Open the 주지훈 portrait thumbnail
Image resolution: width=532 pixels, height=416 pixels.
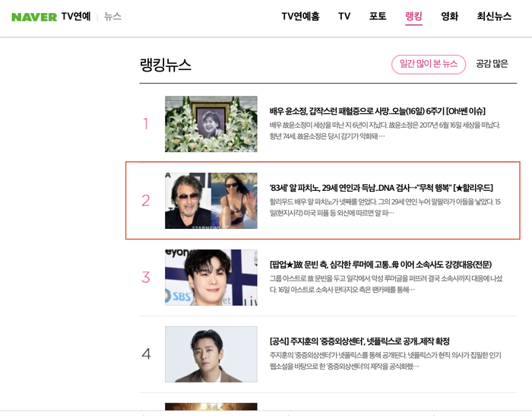point(211,354)
